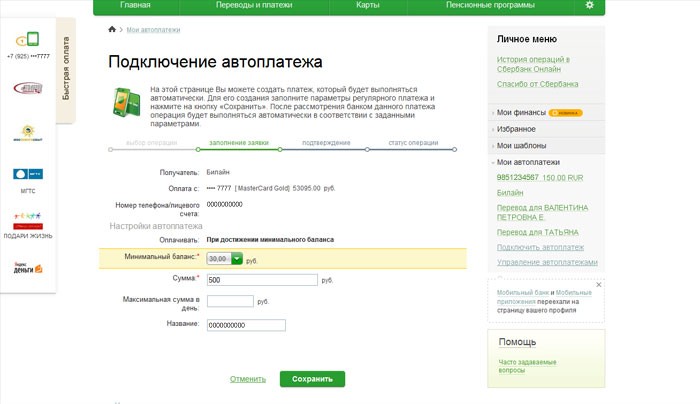
Task: Click the Название input field
Action: (x=246, y=325)
